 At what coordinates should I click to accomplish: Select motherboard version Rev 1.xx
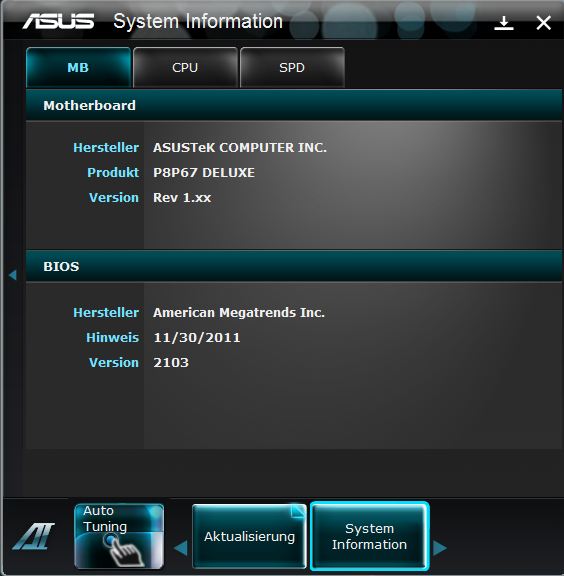(x=182, y=198)
